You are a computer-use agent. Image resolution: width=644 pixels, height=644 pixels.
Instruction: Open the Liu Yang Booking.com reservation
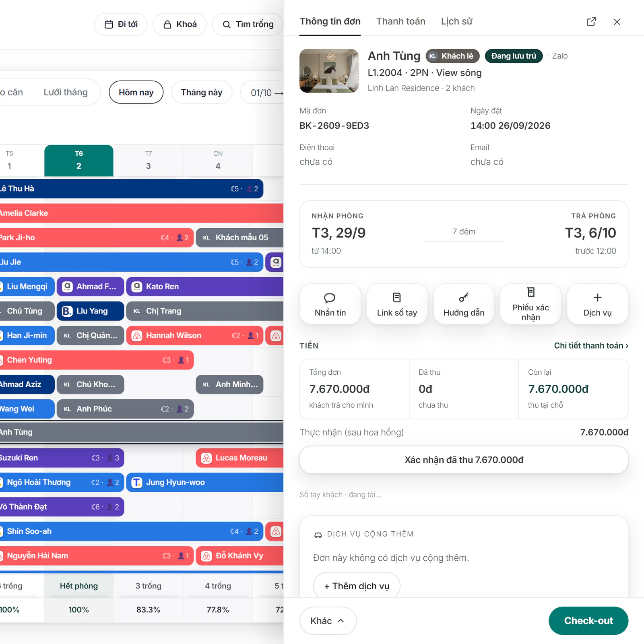point(91,311)
